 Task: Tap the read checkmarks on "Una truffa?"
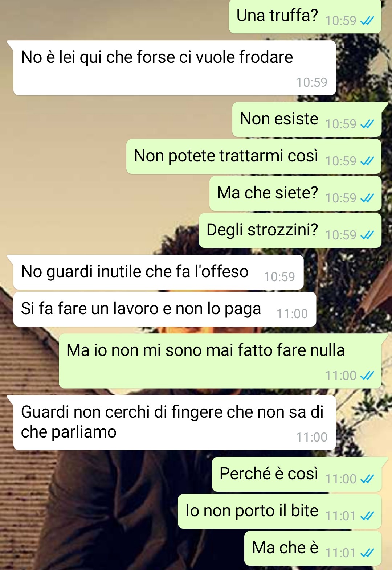367,21
